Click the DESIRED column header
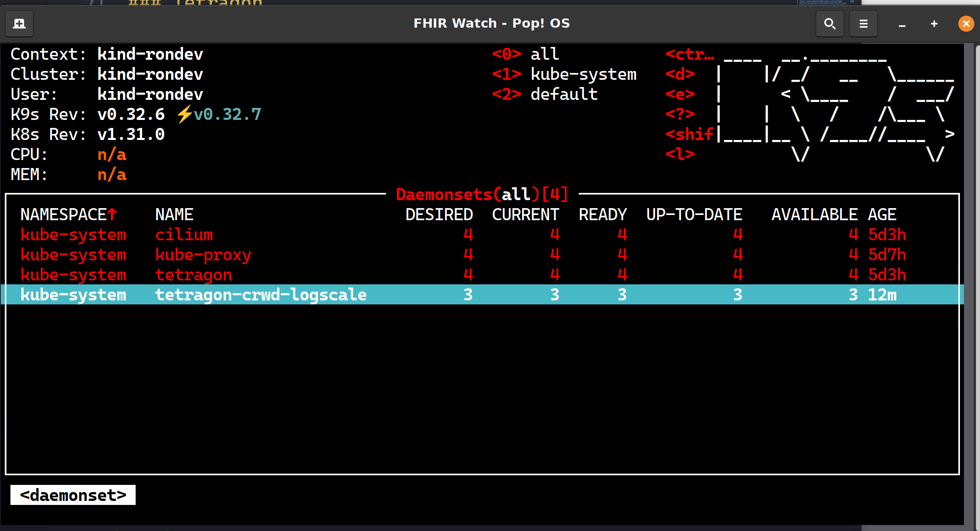Image resolution: width=980 pixels, height=531 pixels. 439,215
